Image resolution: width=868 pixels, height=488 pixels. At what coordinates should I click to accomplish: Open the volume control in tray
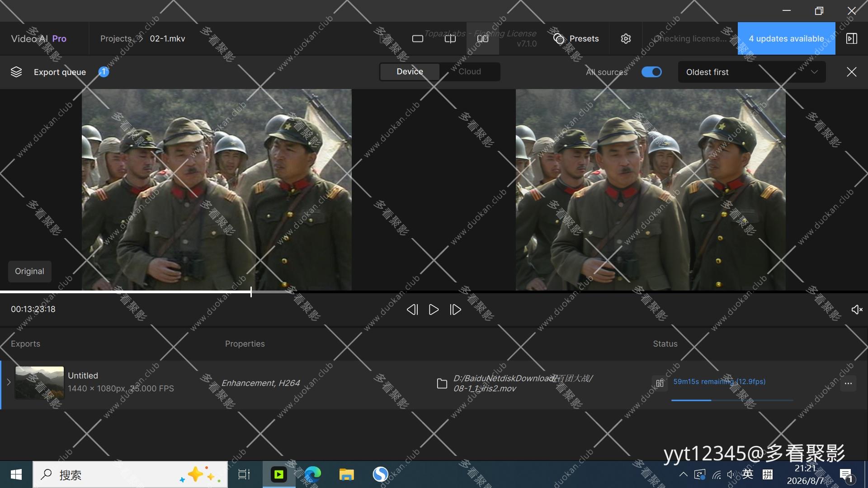pyautogui.click(x=731, y=474)
